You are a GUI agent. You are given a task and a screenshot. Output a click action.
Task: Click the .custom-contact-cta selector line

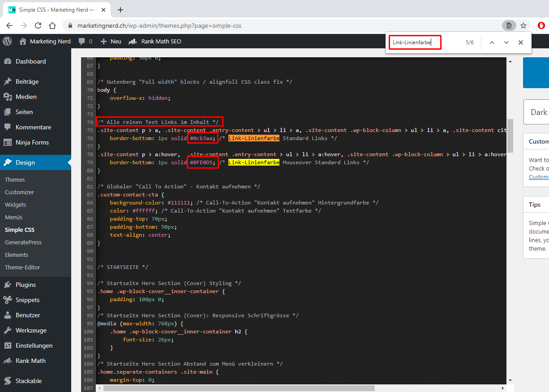(131, 195)
